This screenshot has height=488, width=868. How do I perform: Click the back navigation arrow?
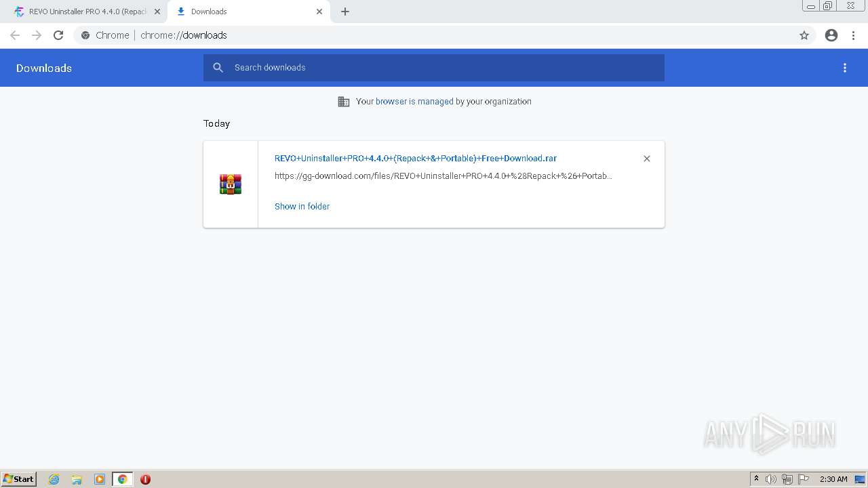click(15, 35)
